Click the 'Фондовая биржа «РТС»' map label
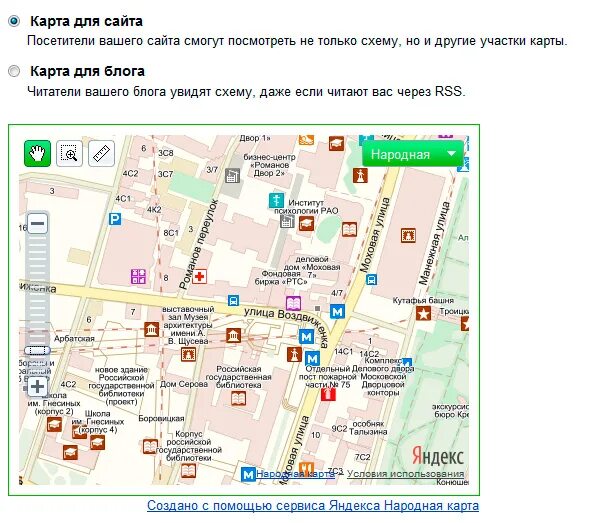Viewport: 600px width, 523px height. click(x=281, y=278)
